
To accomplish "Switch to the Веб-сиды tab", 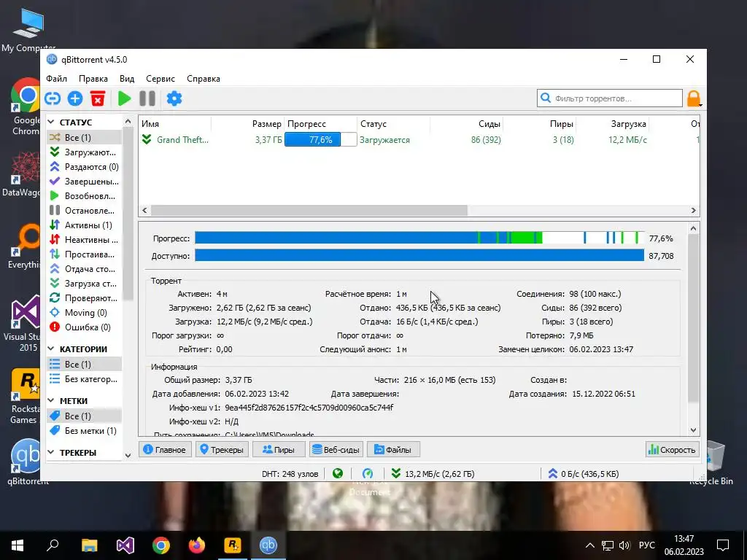I will pos(336,449).
